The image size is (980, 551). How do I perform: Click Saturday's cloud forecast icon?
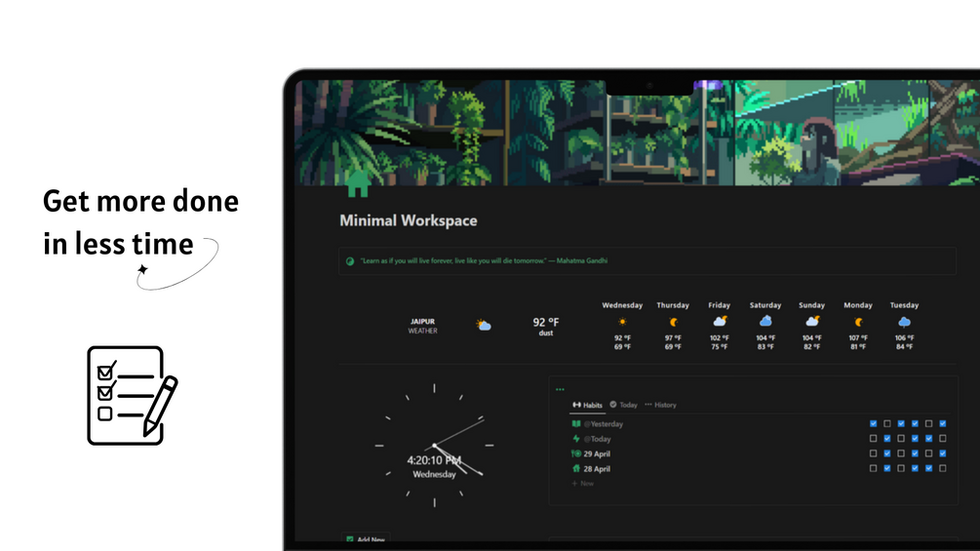click(x=765, y=321)
